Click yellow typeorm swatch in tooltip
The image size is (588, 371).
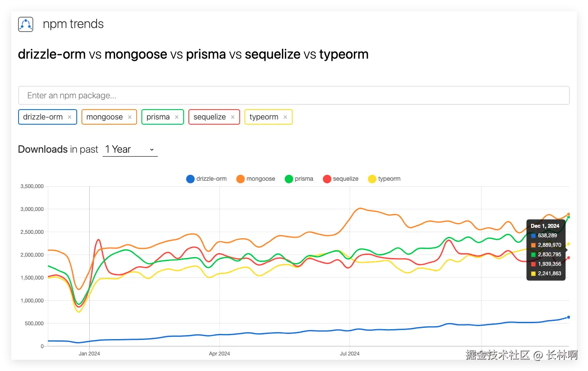click(534, 274)
